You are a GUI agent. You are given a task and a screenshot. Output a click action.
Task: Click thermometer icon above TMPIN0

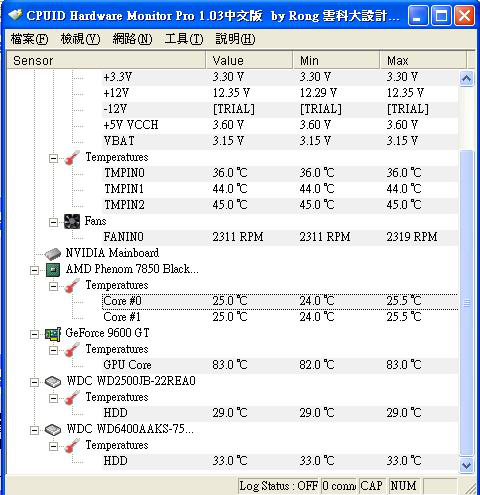pyautogui.click(x=72, y=157)
